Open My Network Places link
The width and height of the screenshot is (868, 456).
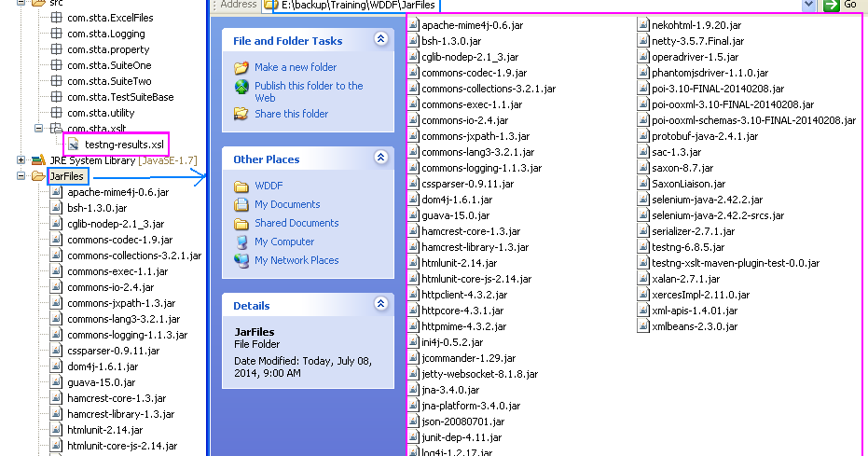pos(296,260)
